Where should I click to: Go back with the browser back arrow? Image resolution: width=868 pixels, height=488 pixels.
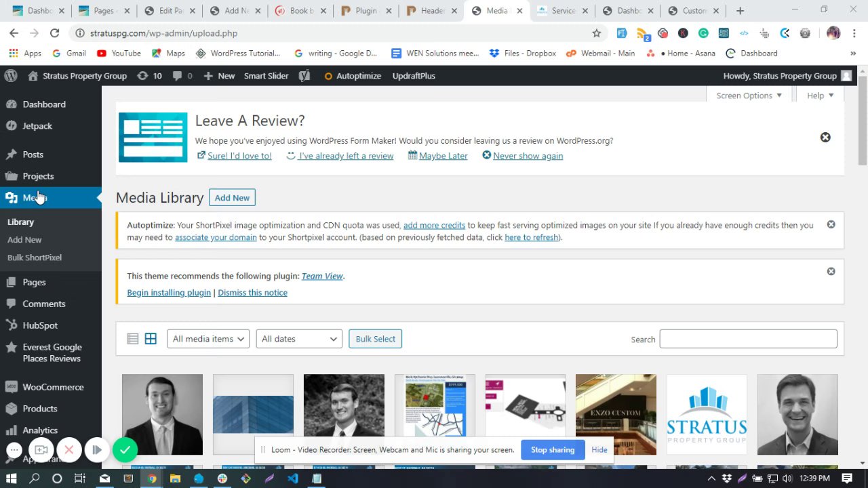coord(14,33)
